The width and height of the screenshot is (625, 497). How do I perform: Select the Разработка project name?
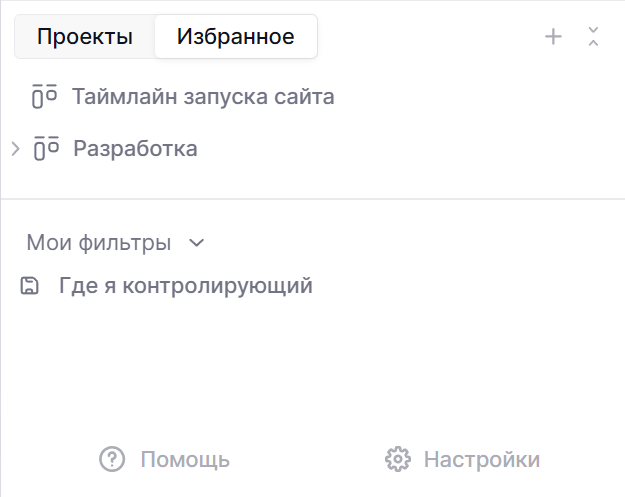135,149
